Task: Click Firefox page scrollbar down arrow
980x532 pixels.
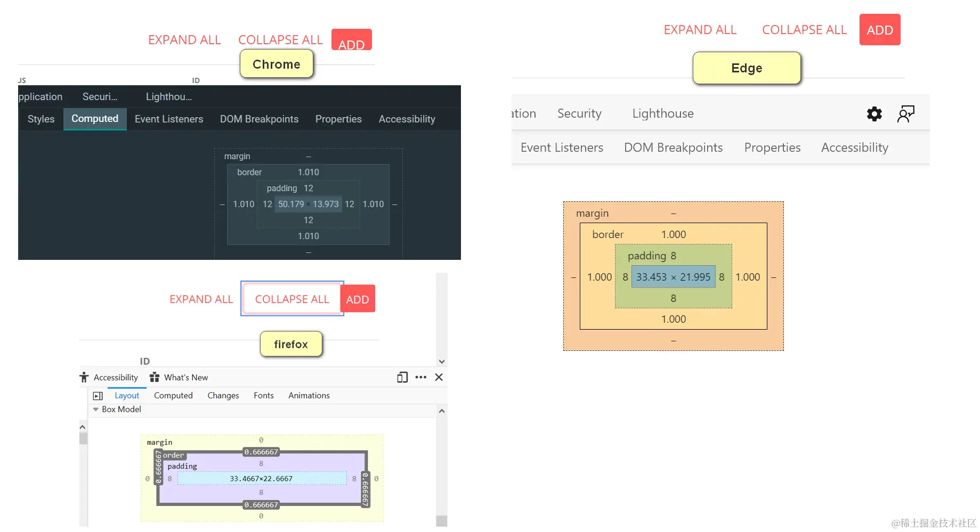Action: coord(442,362)
